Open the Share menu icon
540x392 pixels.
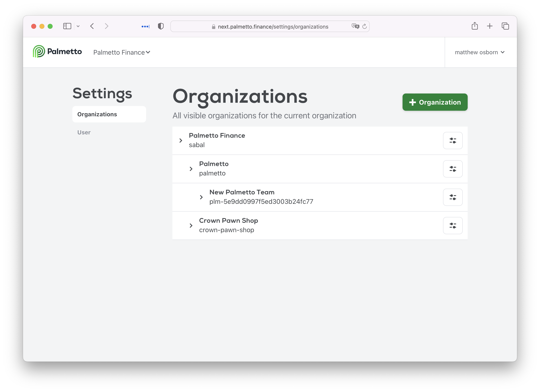tap(474, 26)
